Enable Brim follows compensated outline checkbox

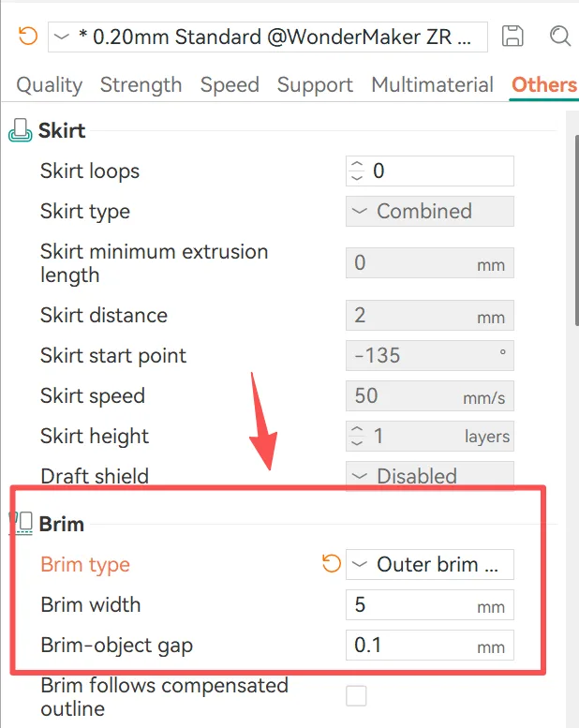(x=356, y=696)
